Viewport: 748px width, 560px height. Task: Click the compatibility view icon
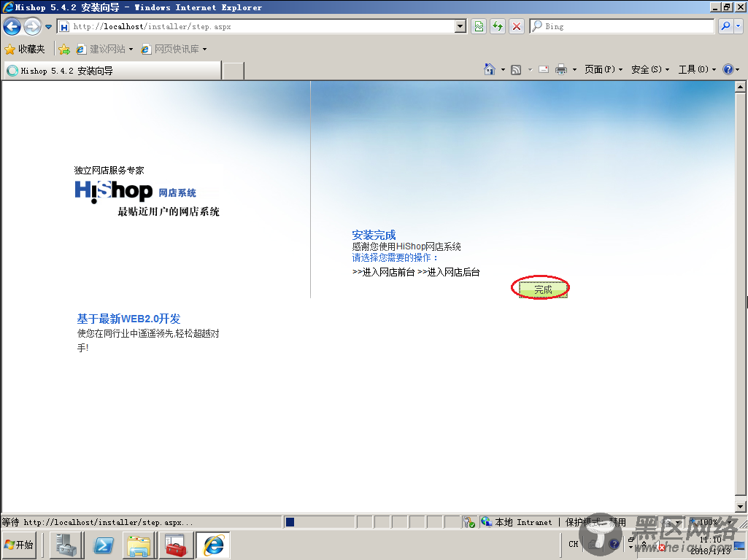pyautogui.click(x=479, y=27)
